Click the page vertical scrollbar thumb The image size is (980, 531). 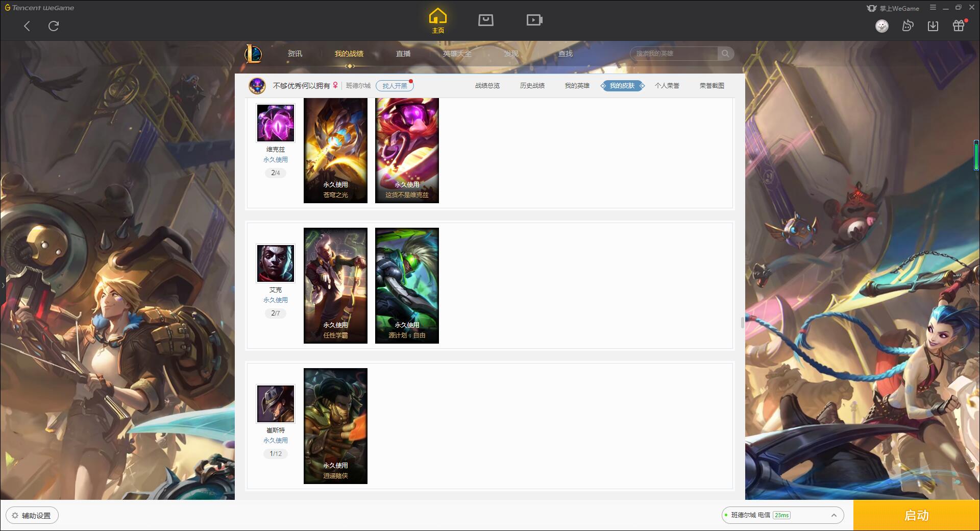[x=742, y=323]
